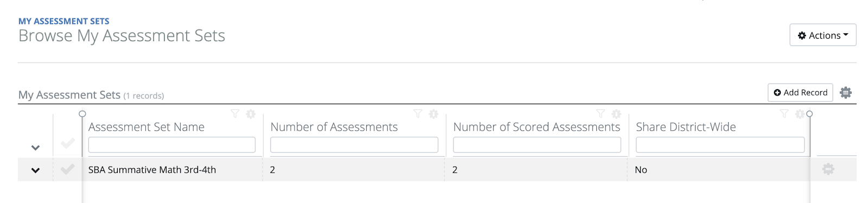This screenshot has width=868, height=203.
Task: Open table settings gear beside Add Record
Action: tap(846, 93)
